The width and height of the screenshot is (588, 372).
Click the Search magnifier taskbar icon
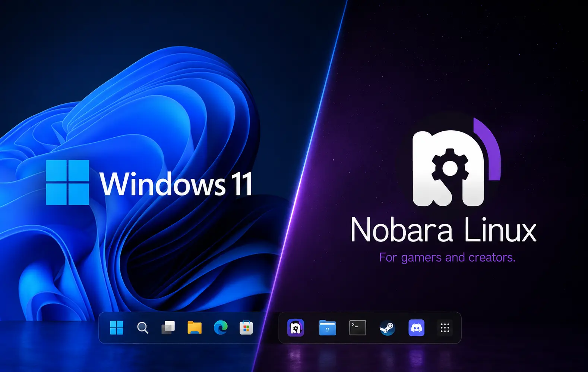tap(143, 328)
